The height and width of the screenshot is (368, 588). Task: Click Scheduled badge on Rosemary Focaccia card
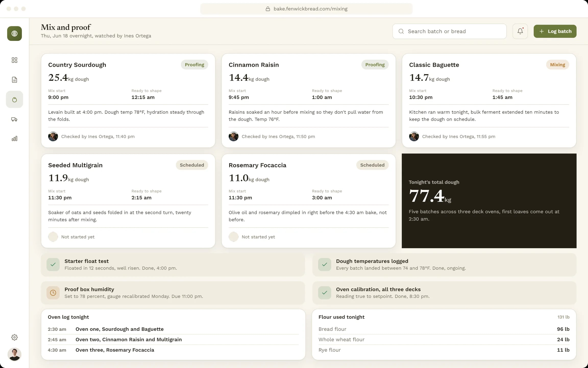372,165
